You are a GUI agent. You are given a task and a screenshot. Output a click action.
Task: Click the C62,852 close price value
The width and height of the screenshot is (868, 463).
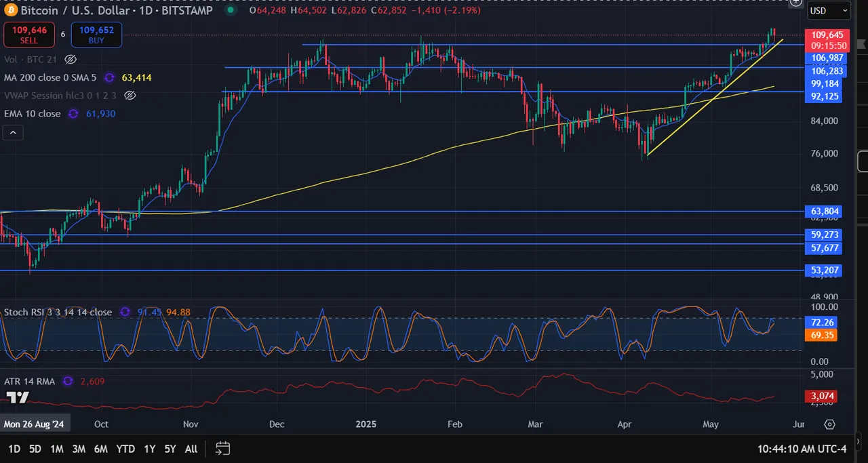pyautogui.click(x=388, y=10)
